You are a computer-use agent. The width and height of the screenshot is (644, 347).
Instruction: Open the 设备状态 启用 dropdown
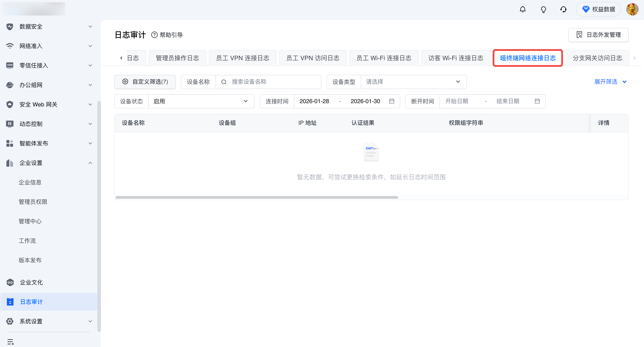coord(201,101)
